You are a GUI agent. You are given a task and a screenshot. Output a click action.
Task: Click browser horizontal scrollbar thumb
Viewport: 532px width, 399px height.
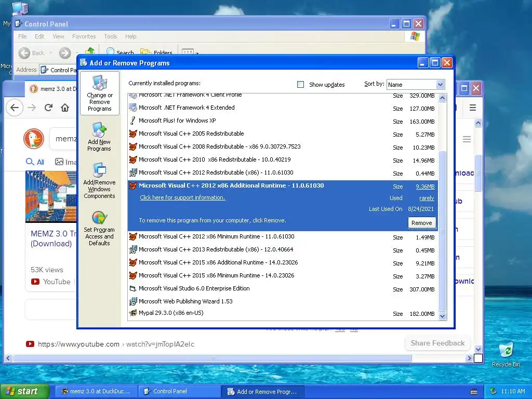tap(212, 358)
